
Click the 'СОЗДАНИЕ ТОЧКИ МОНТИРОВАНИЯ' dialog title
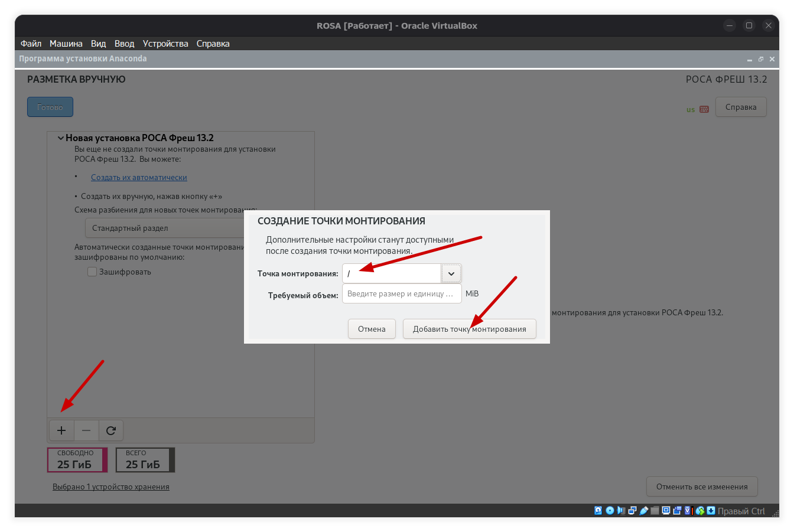coord(341,221)
